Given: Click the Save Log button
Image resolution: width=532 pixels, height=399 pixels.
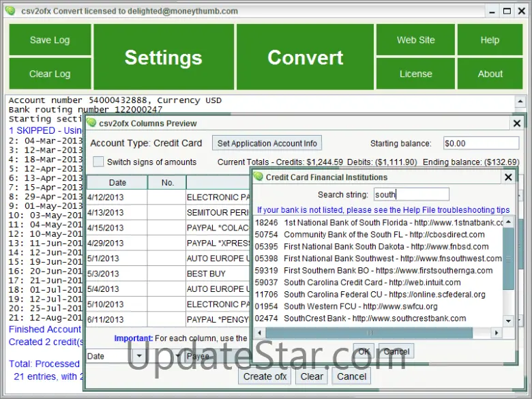Looking at the screenshot, I should click(50, 40).
